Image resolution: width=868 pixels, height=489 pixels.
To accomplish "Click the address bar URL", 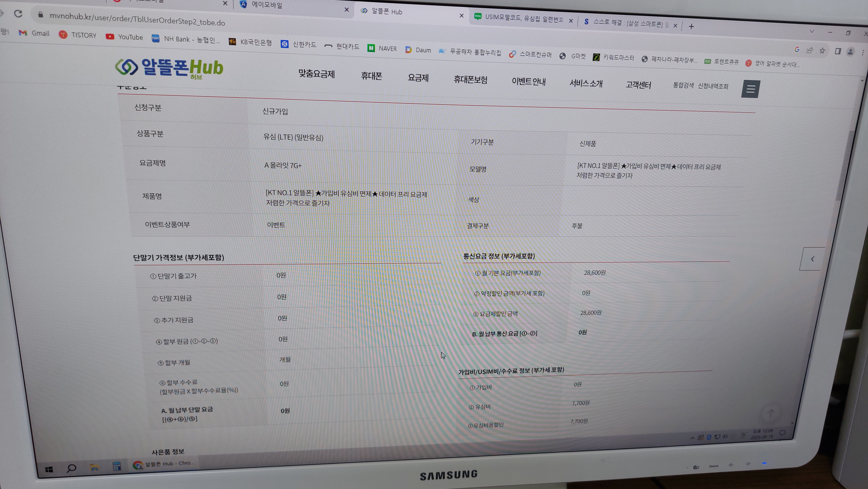I will tap(137, 20).
